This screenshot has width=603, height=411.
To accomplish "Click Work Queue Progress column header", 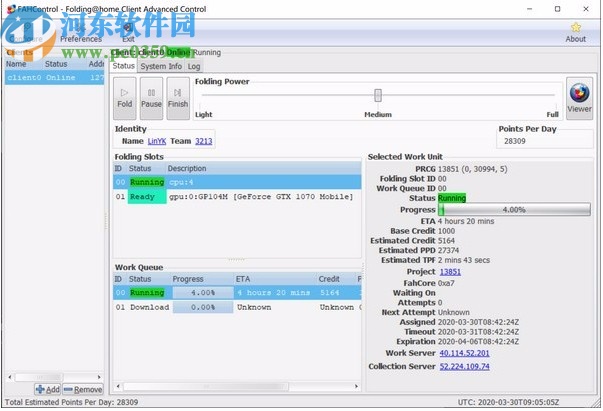I will (x=203, y=279).
